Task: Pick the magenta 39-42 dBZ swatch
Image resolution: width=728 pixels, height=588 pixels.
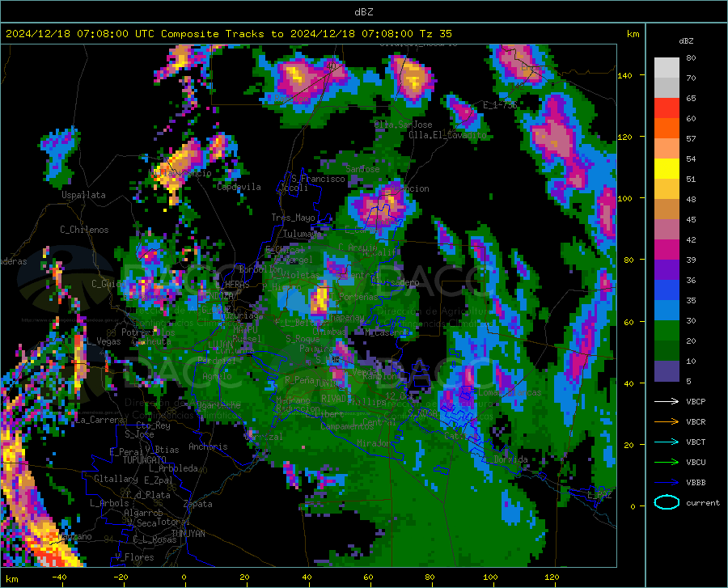Action: pos(667,250)
